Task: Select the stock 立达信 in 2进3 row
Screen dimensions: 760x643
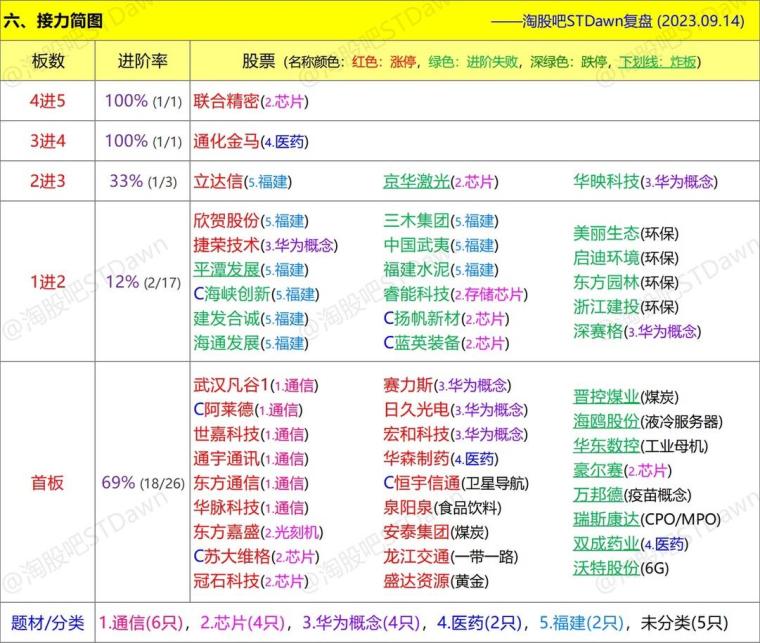Action: pos(218,182)
